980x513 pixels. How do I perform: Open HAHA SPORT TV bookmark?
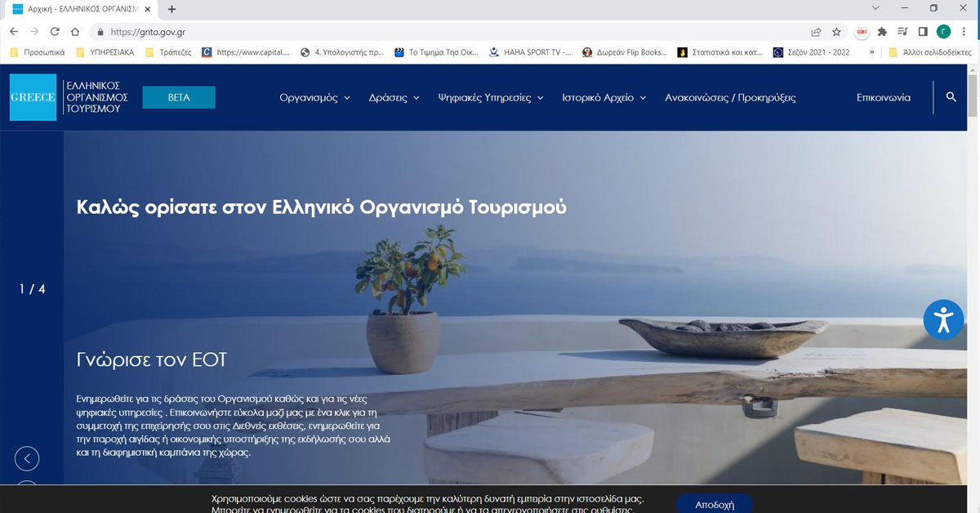point(531,52)
